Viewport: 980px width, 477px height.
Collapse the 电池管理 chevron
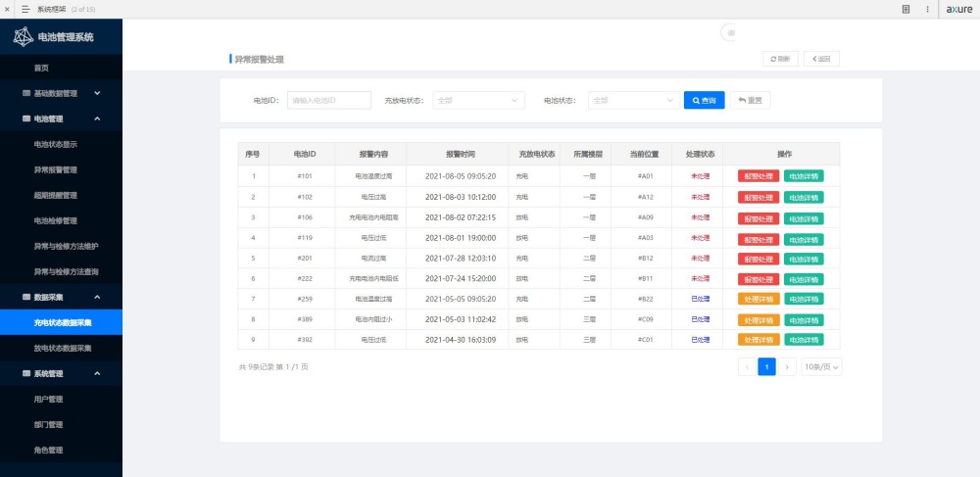point(97,119)
